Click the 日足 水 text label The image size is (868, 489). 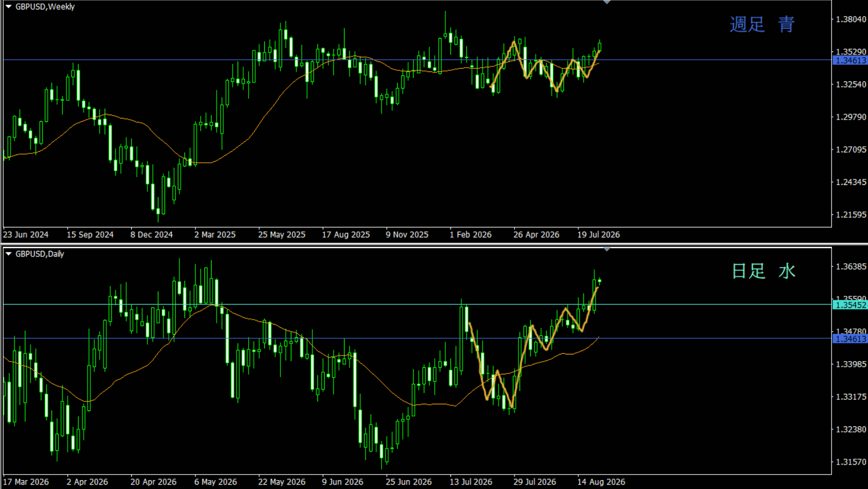[x=763, y=271]
